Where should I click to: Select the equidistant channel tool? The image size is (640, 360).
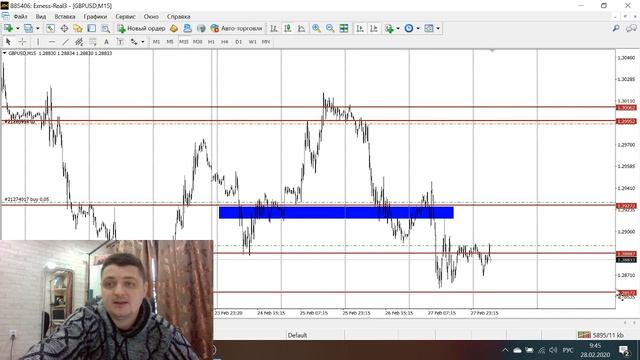tap(79, 42)
